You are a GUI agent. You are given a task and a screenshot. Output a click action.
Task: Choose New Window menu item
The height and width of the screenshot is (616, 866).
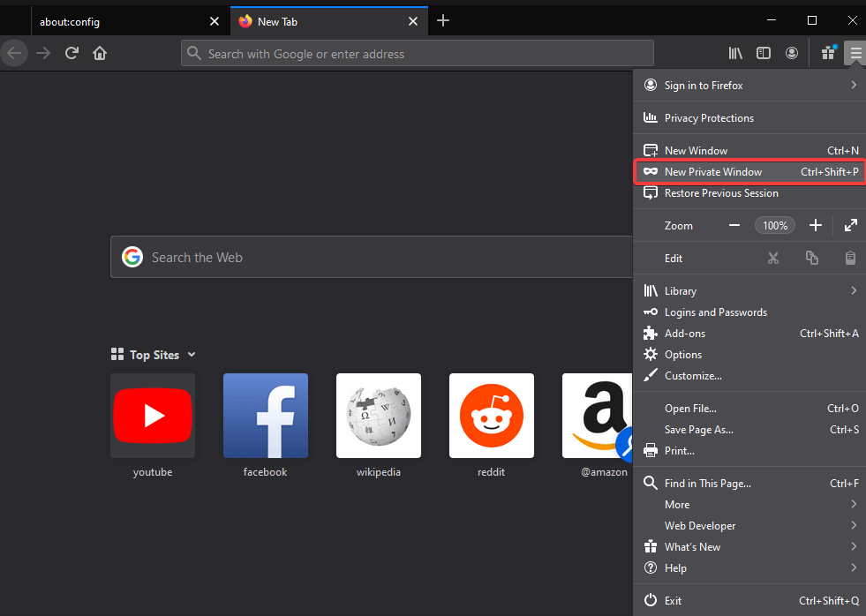click(749, 150)
